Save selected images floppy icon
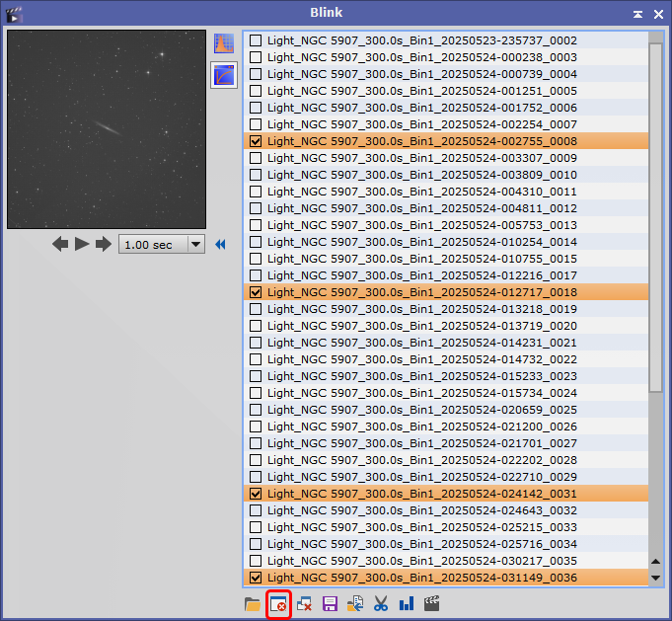The height and width of the screenshot is (621, 672). 330,604
